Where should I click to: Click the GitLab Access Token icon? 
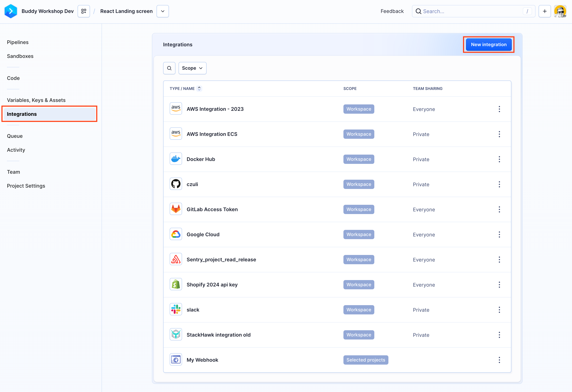point(176,209)
